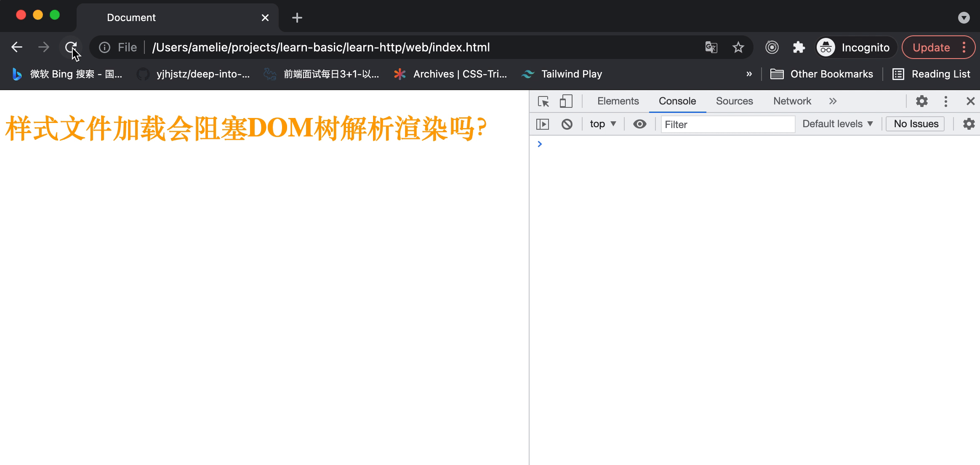980x465 pixels.
Task: Expand the bookmarks bar overflow chevron
Action: tap(749, 74)
